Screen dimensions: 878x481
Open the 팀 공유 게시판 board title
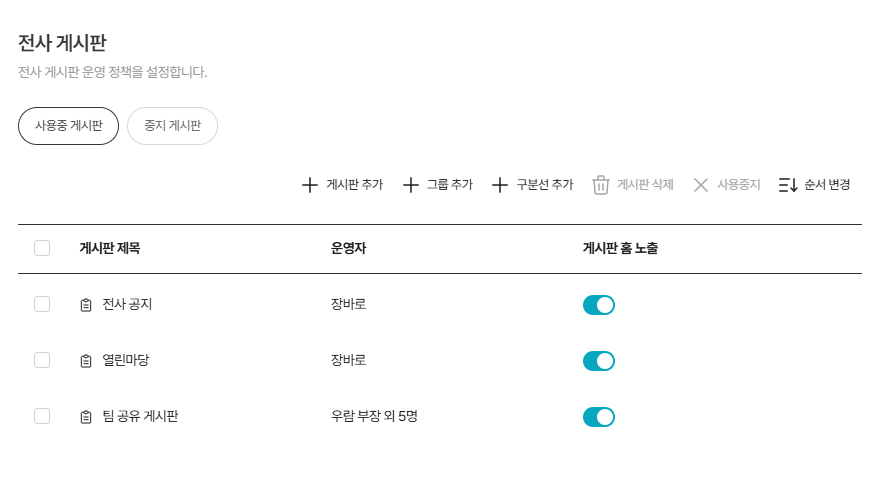click(x=140, y=417)
